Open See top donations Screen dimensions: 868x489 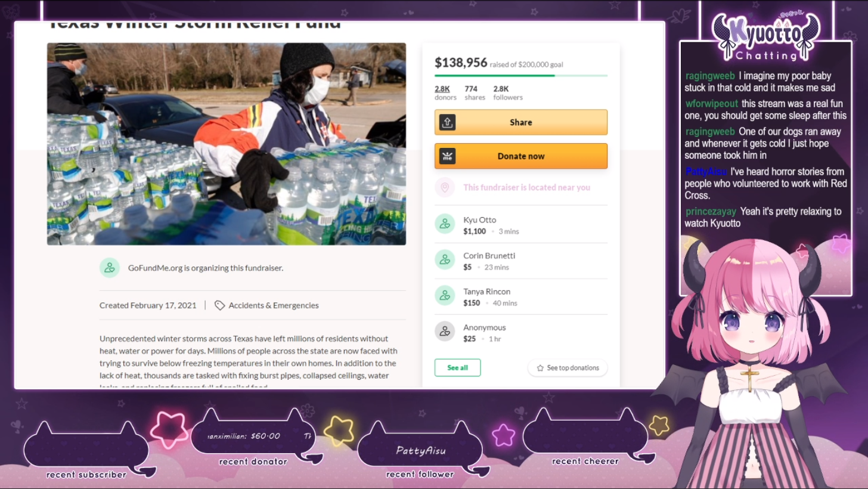pyautogui.click(x=568, y=368)
